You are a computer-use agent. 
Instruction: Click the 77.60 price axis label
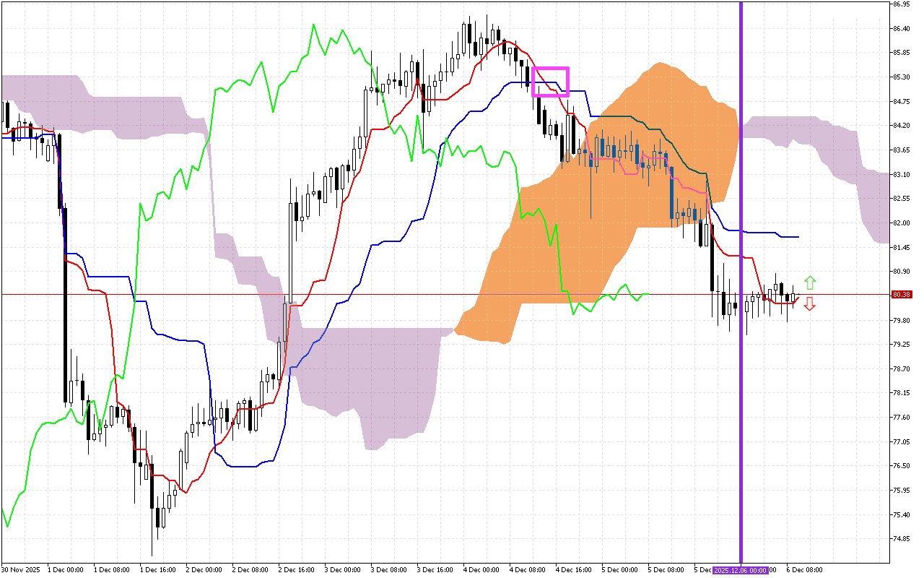pos(901,418)
